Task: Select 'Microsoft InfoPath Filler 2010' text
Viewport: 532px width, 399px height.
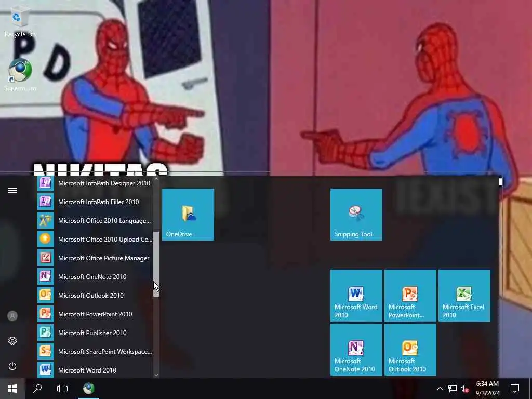Action: [x=98, y=202]
